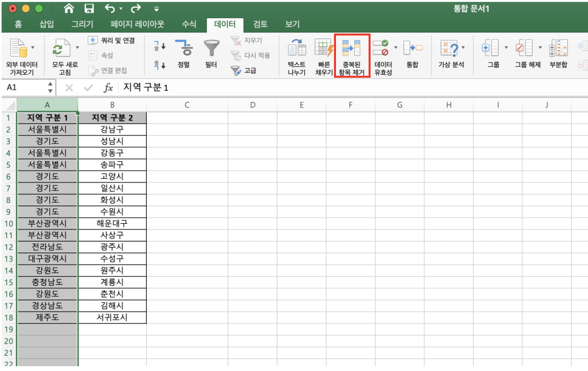The image size is (588, 371).
Task: Open Insert Function with fx icon
Action: tap(108, 88)
